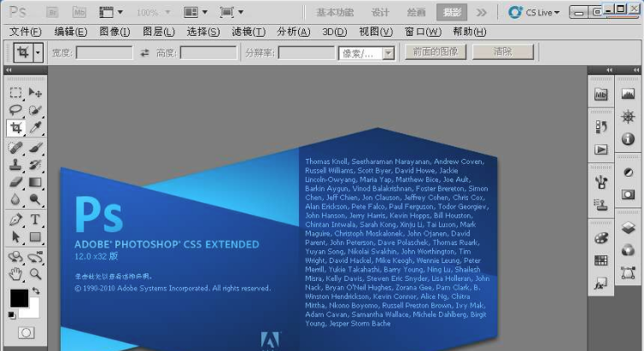Open the Actions panel play icon
This screenshot has width=644, height=351.
point(601,149)
